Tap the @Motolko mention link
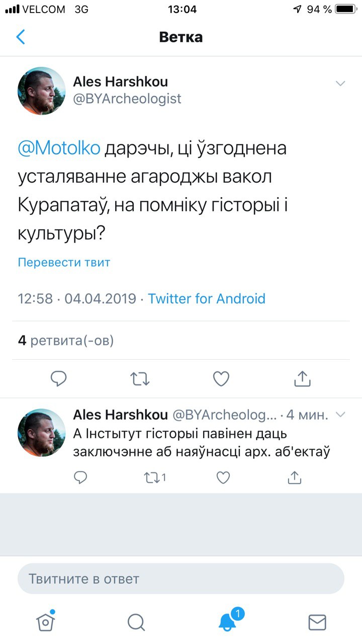The width and height of the screenshot is (362, 644). 59,148
